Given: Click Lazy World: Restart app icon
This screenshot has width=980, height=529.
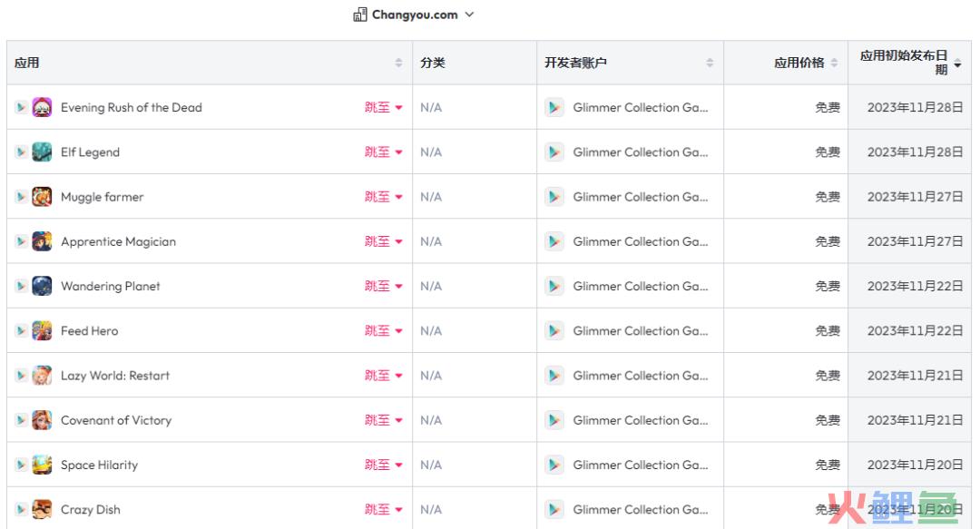Looking at the screenshot, I should (x=42, y=375).
